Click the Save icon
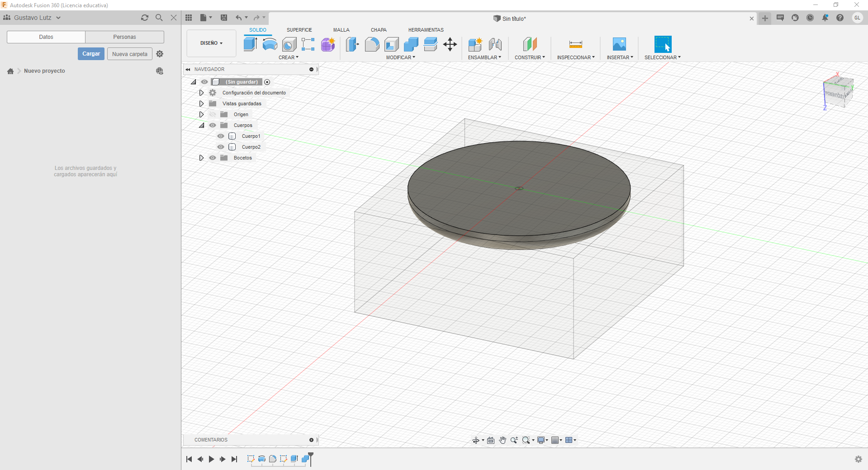This screenshot has width=868, height=470. pyautogui.click(x=224, y=18)
